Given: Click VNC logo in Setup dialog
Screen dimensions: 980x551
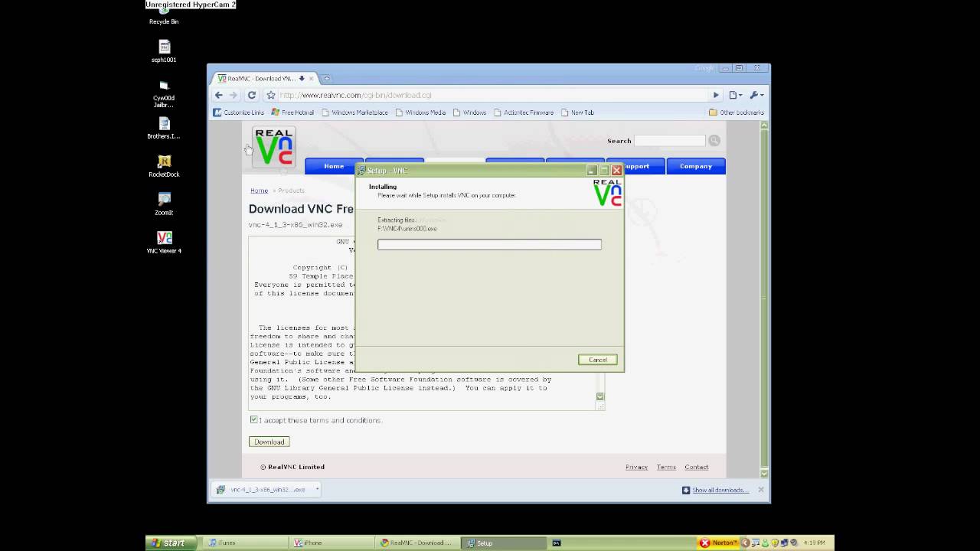Looking at the screenshot, I should tap(608, 193).
